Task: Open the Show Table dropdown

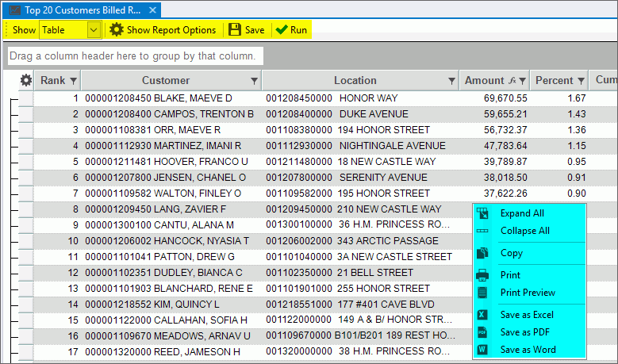Action: (94, 29)
